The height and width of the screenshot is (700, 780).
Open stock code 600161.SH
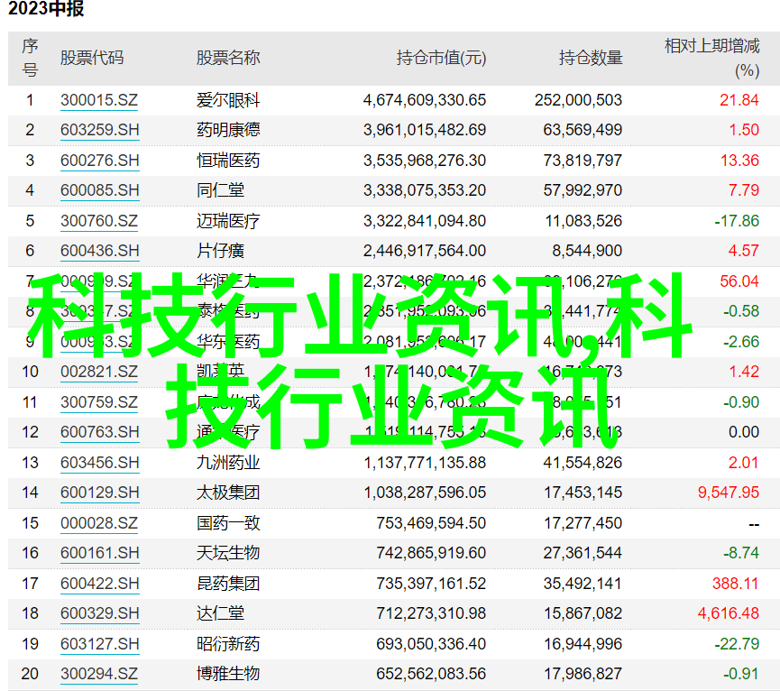point(99,553)
